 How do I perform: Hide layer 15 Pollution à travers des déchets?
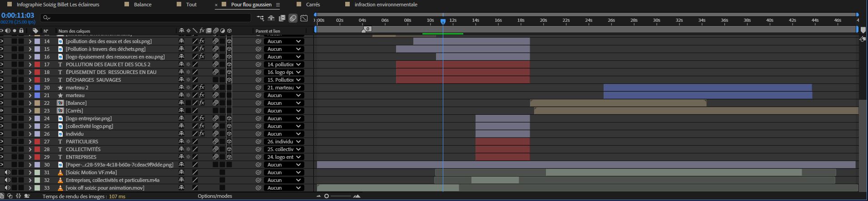click(1, 49)
